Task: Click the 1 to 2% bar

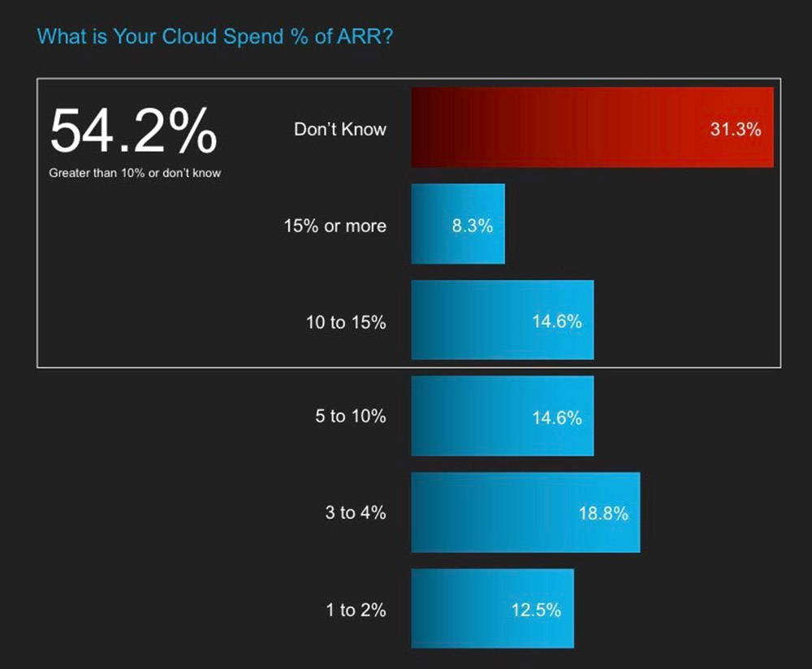Action: point(493,608)
